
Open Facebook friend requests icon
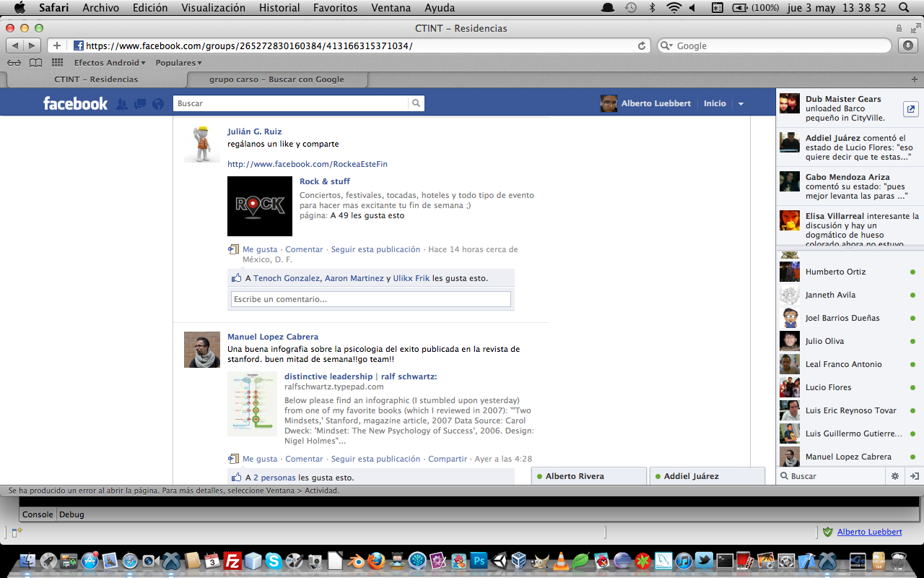[122, 103]
